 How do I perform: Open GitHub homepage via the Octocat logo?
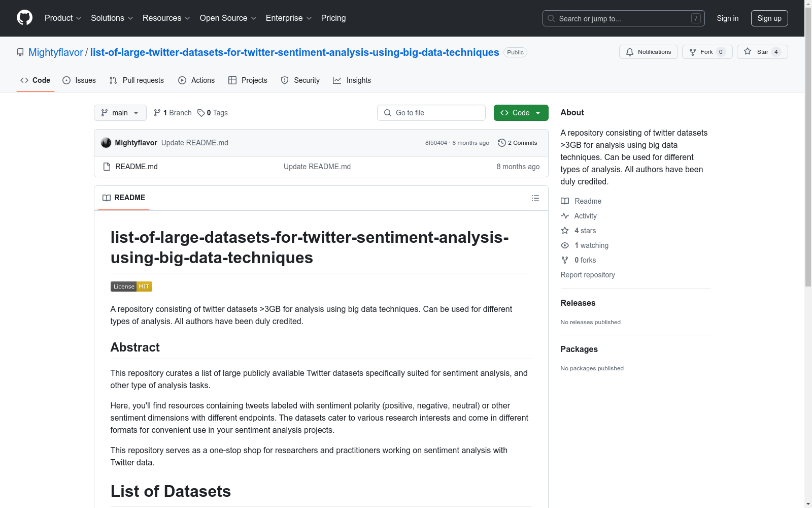click(24, 18)
